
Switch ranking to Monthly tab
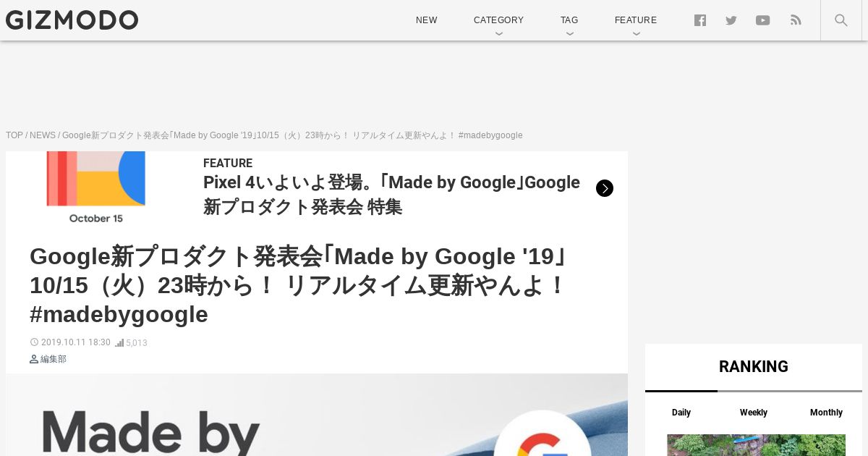tap(826, 413)
